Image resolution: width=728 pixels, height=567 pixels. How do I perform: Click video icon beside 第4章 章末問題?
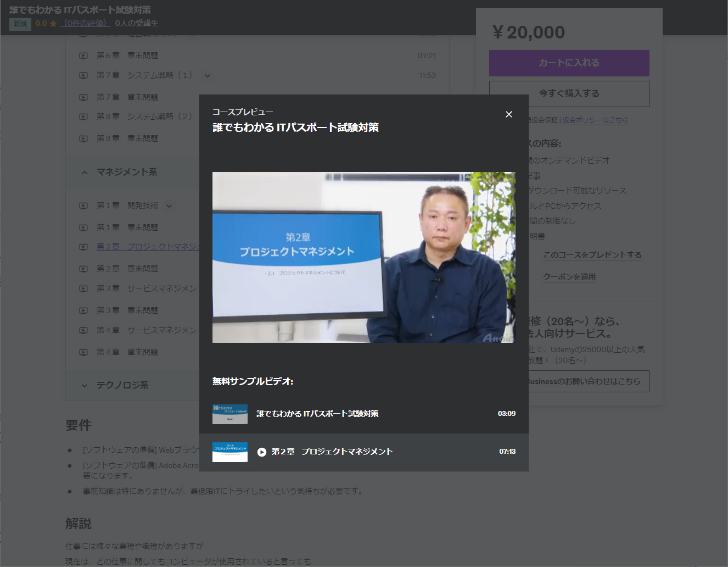(83, 352)
